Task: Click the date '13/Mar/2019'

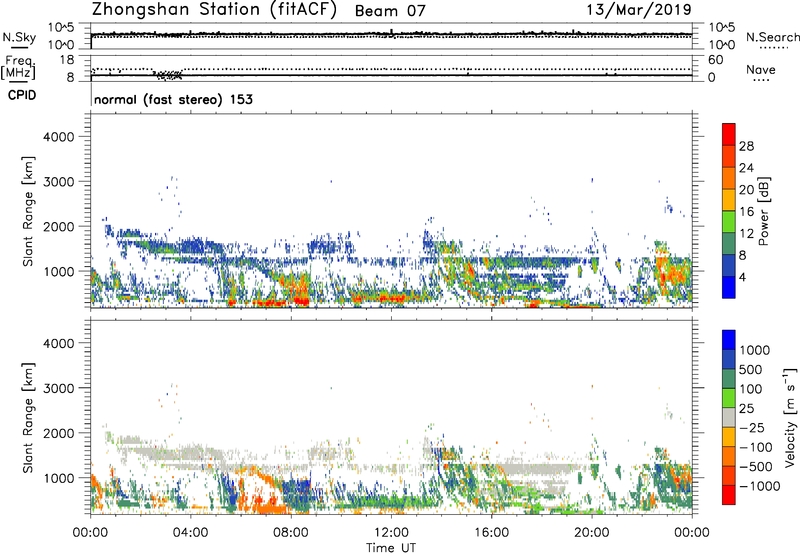Action: coord(639,9)
